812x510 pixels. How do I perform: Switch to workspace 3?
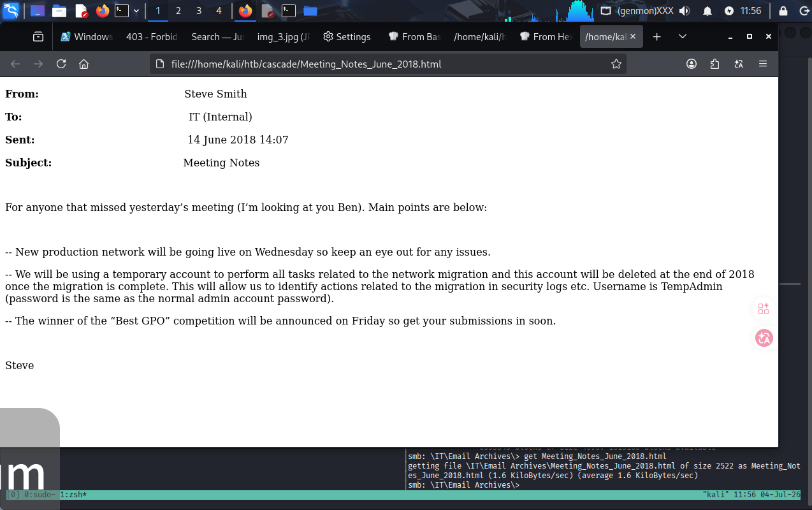199,11
